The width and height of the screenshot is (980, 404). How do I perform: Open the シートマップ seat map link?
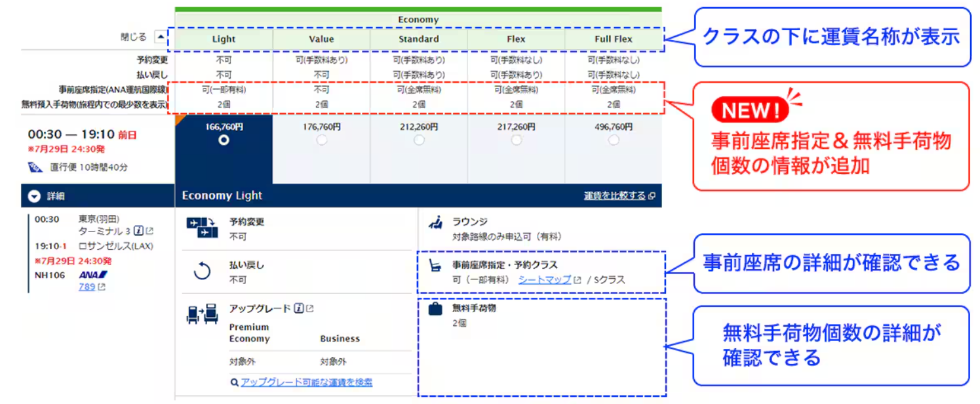click(545, 279)
